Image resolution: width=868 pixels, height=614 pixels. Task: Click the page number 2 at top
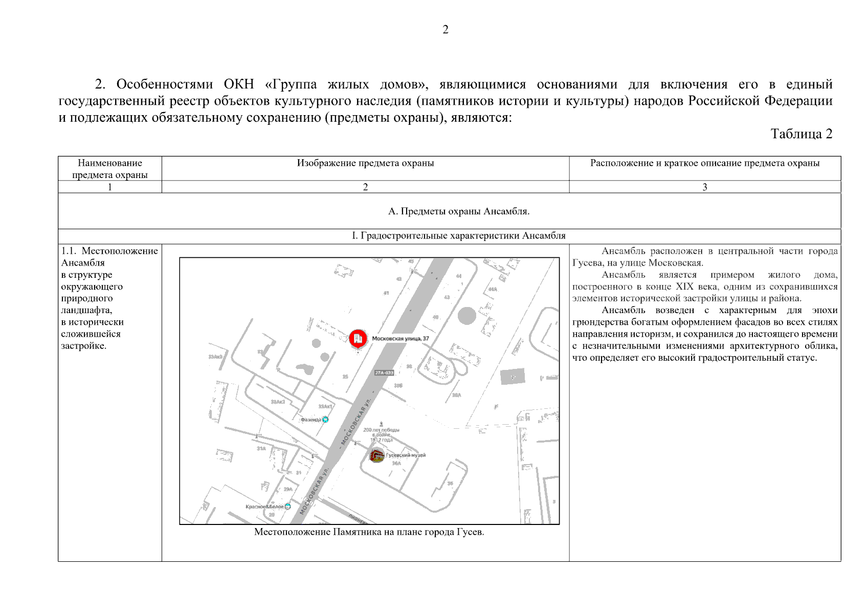tap(446, 30)
